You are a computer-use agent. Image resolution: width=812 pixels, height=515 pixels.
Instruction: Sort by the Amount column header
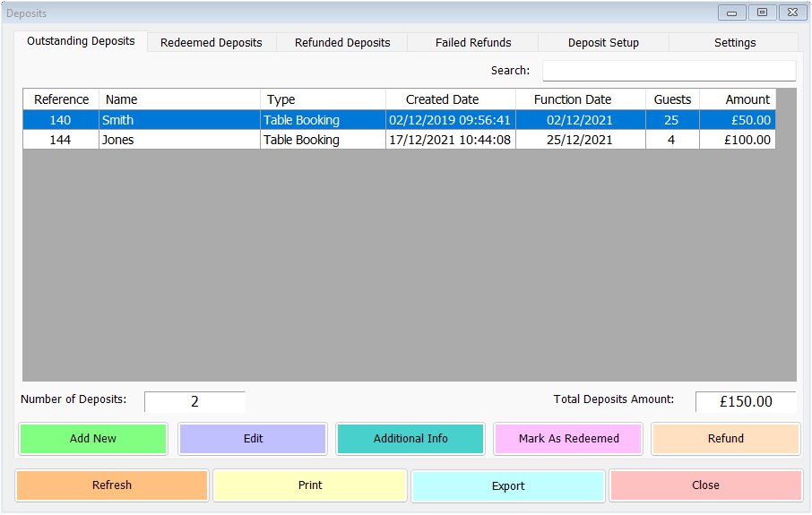coord(738,99)
